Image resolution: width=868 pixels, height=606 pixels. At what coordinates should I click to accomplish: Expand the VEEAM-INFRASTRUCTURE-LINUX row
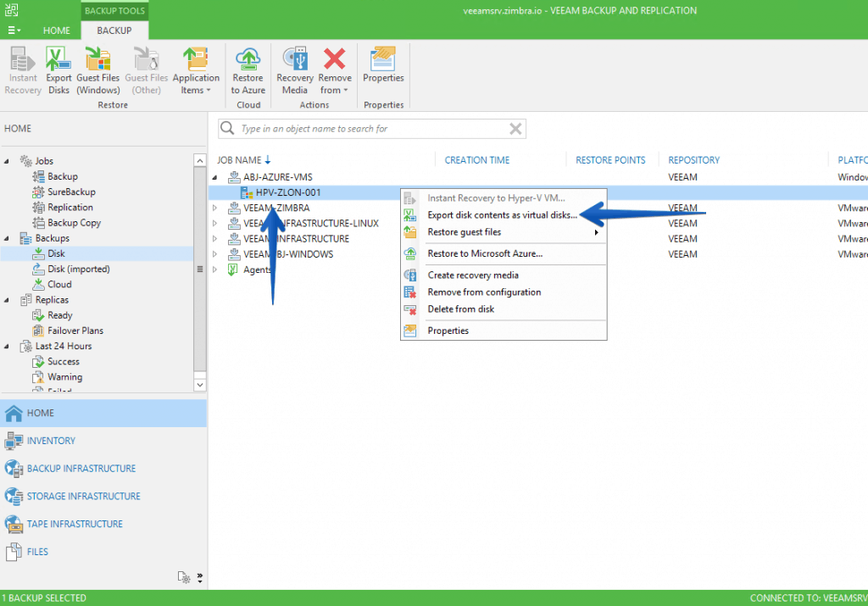214,224
